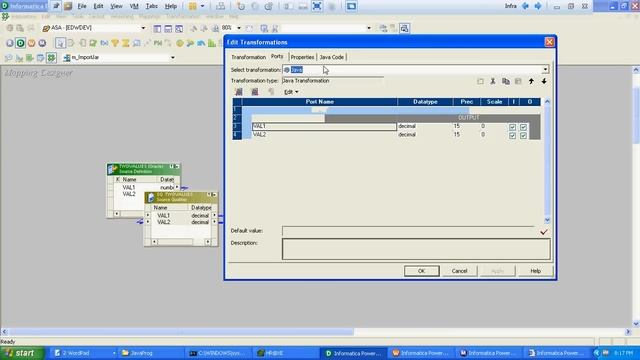Pick the Aggregator sigma transformation icon
The width and height of the screenshot is (640, 360).
[x=126, y=43]
